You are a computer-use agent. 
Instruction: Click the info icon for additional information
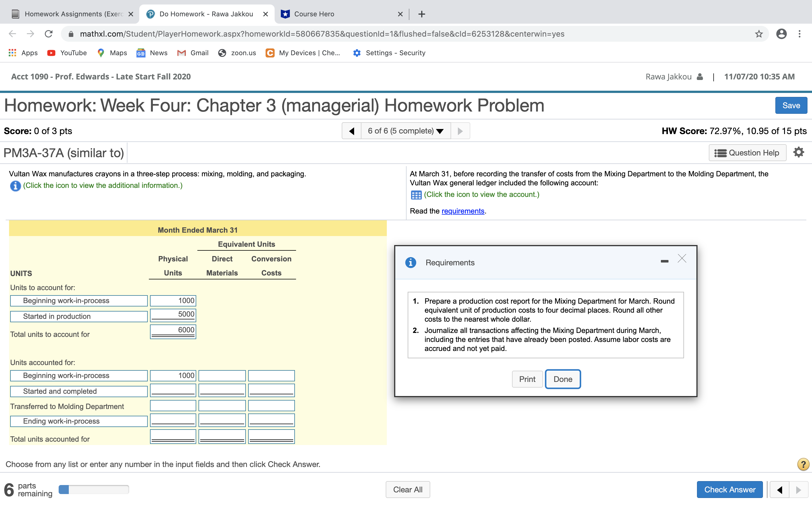16,186
